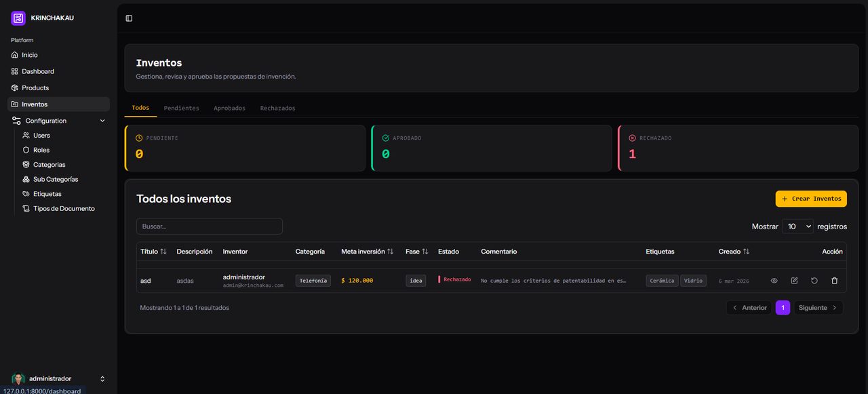The width and height of the screenshot is (868, 394).
Task: Click the Crear Inventos button
Action: pos(811,199)
